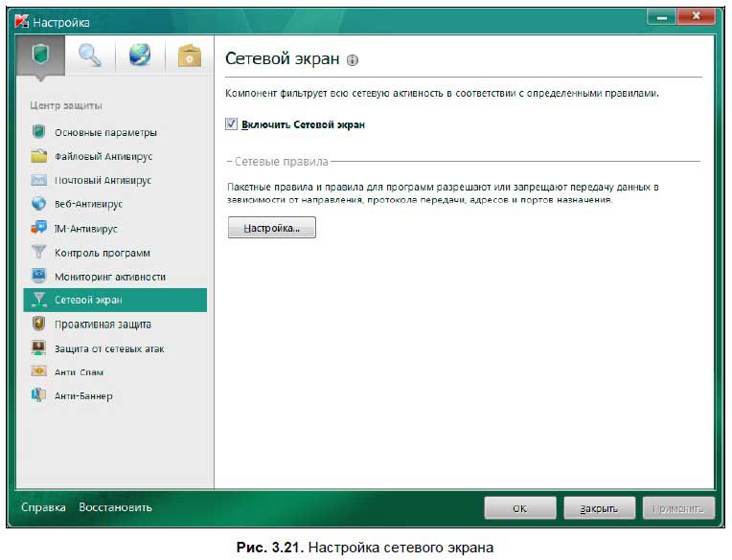Click the Веб-Антивирус globe icon

tap(38, 204)
